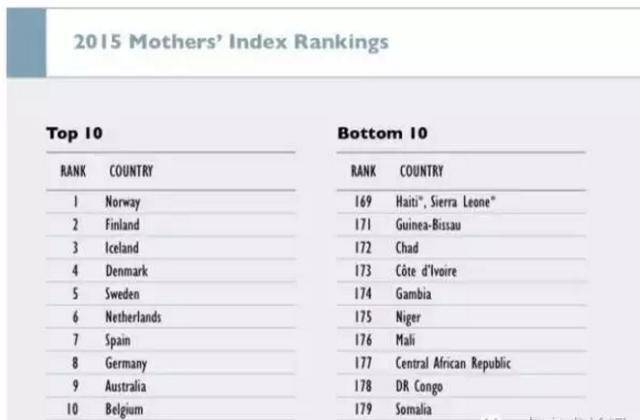Click the Belgium entry

[x=124, y=409]
